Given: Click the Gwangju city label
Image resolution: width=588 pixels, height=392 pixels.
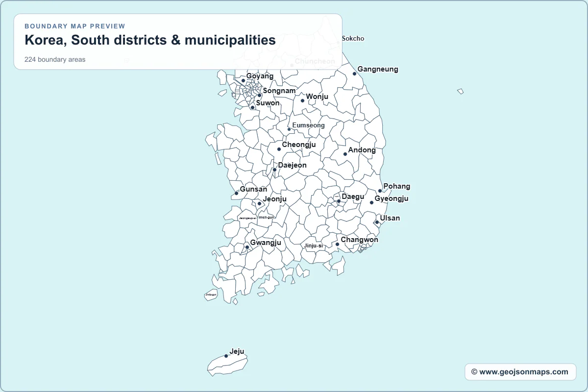Looking at the screenshot, I should click(x=266, y=243).
